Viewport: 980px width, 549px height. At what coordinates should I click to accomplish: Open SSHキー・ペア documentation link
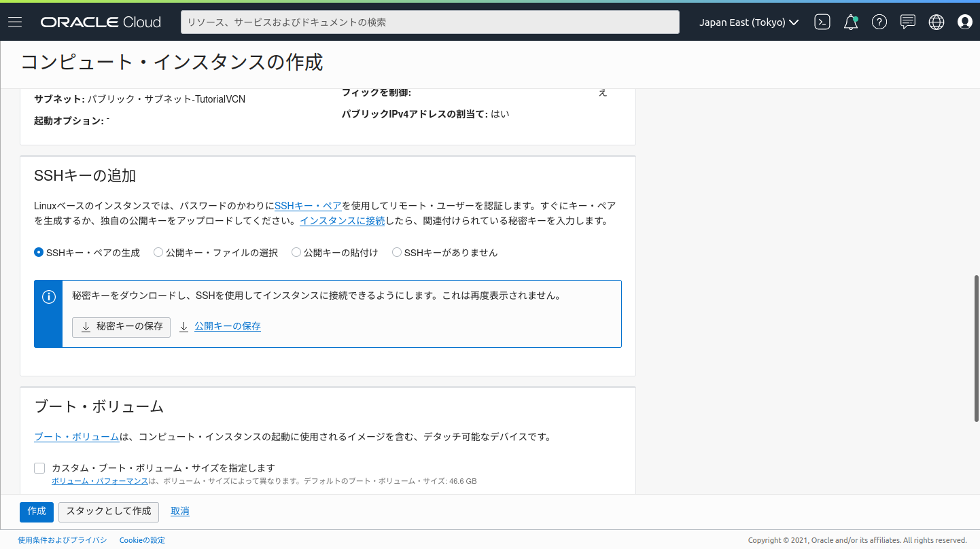tap(308, 205)
